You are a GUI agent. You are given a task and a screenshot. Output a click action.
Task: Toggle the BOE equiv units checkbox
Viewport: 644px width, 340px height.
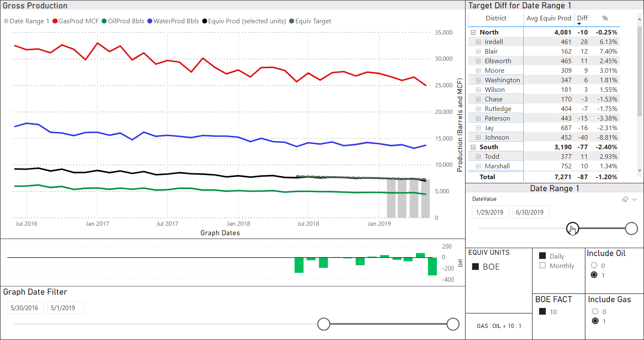(x=476, y=267)
